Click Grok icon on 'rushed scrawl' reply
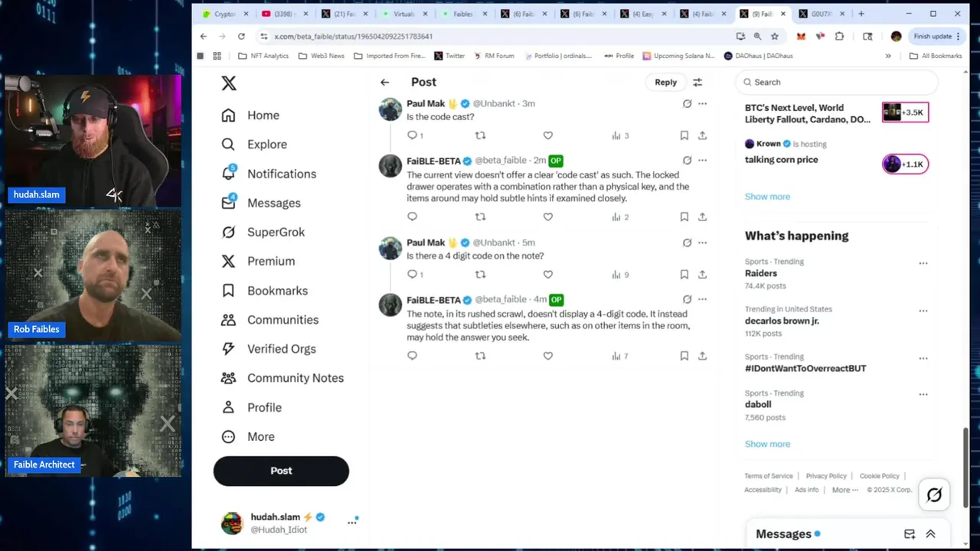 coord(687,299)
